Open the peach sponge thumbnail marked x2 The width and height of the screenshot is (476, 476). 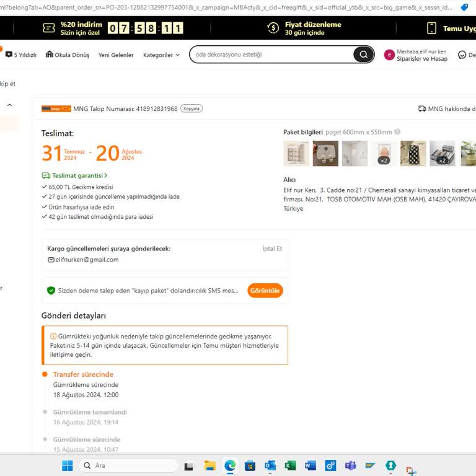384,153
